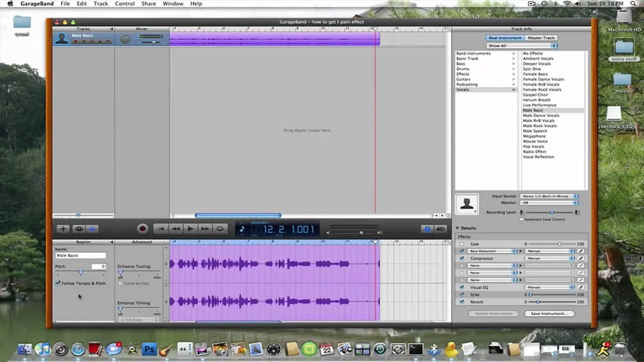644x362 pixels.
Task: Click the music note icon in LCD display
Action: 242,229
